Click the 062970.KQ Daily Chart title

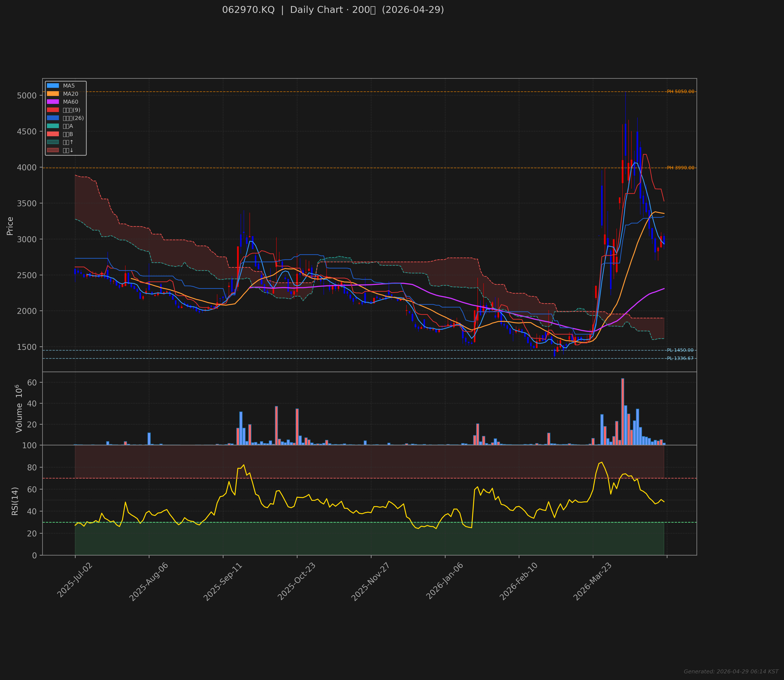[x=333, y=10]
